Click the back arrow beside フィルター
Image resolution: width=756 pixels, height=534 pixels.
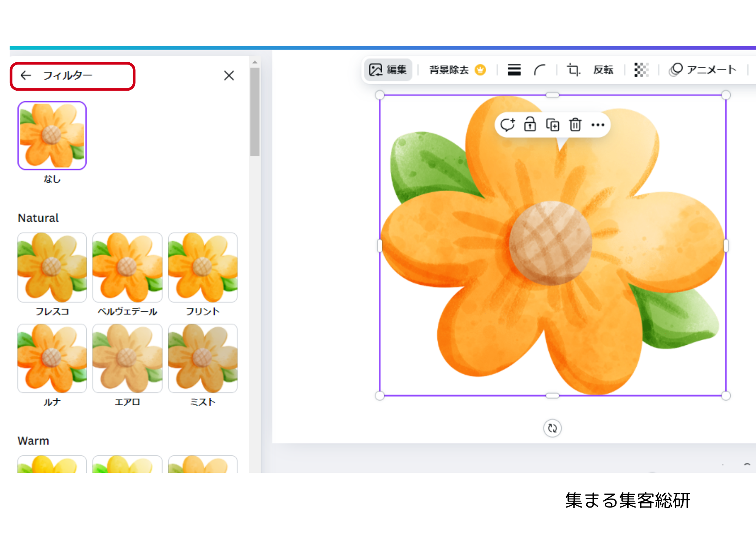coord(26,76)
